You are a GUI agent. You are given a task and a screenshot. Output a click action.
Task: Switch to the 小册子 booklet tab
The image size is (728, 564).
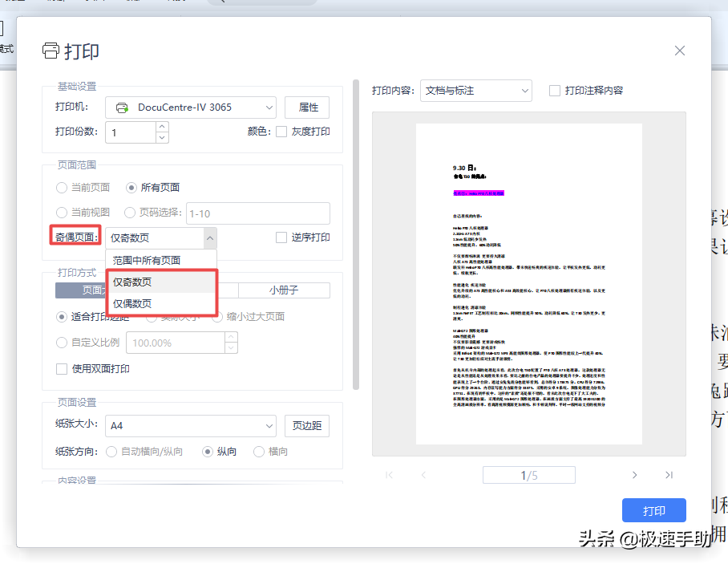284,290
